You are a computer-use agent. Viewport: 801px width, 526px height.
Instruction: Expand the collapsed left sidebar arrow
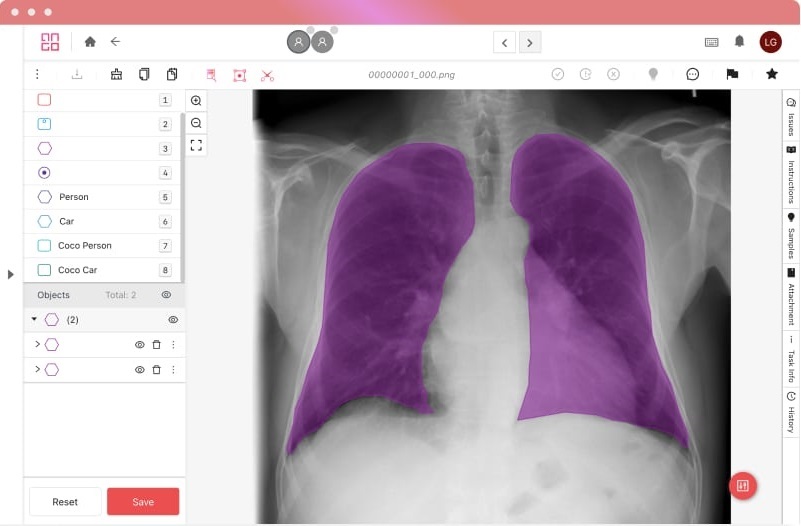click(11, 274)
